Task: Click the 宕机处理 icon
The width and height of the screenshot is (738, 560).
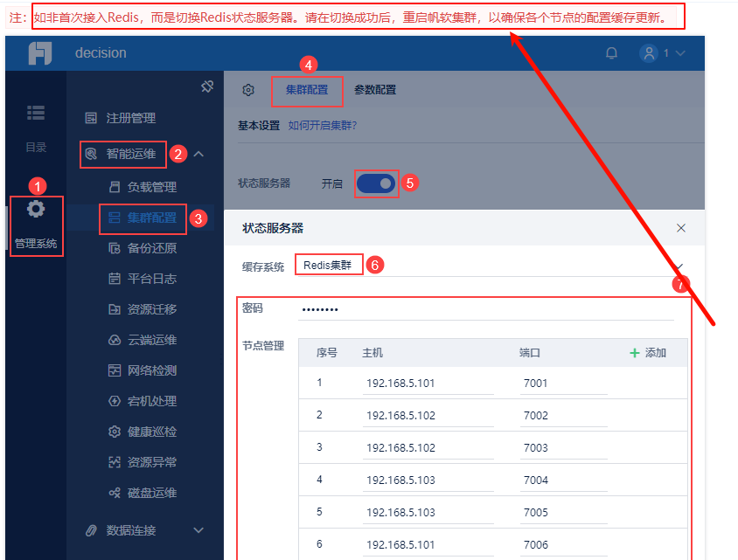Action: click(x=115, y=401)
